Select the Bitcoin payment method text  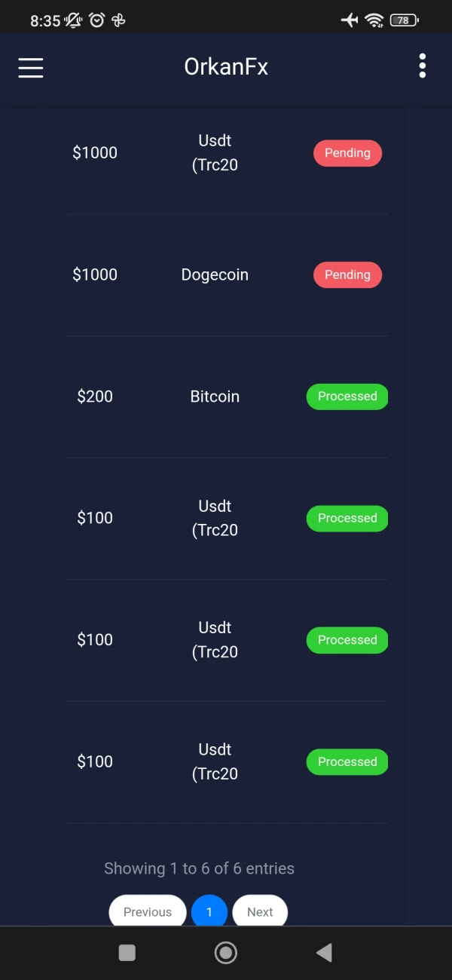pos(215,397)
